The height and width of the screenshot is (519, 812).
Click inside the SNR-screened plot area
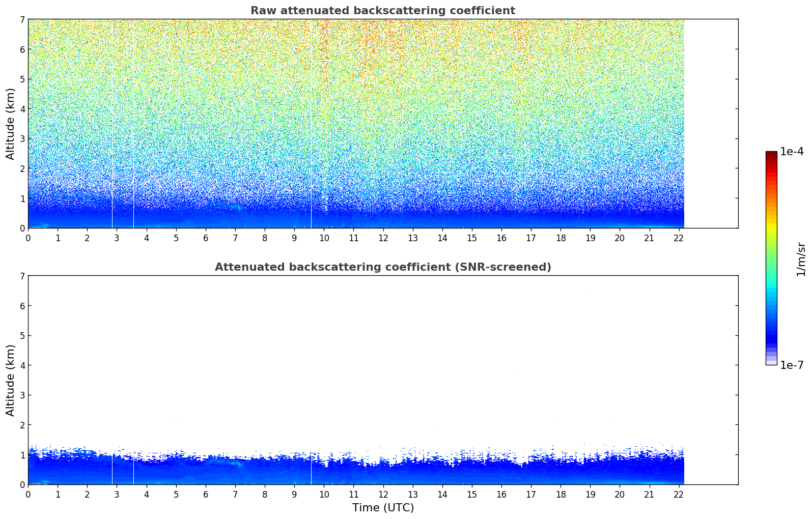[x=383, y=380]
